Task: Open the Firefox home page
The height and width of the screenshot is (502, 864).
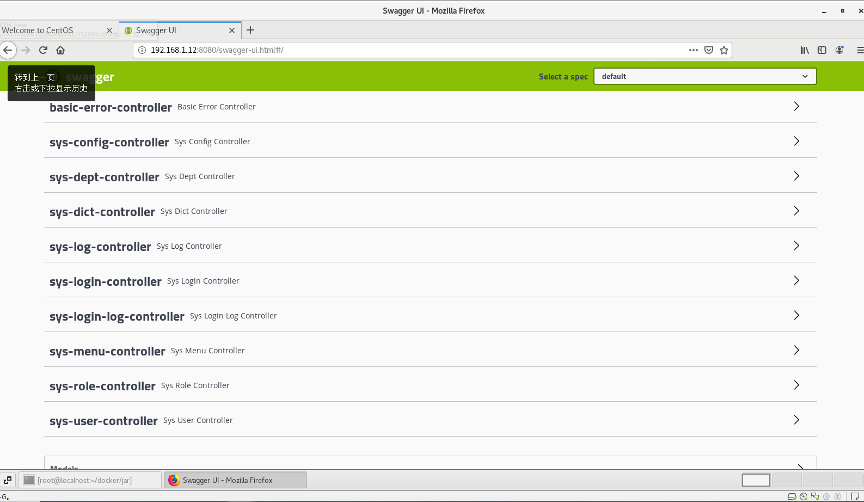Action: 61,50
